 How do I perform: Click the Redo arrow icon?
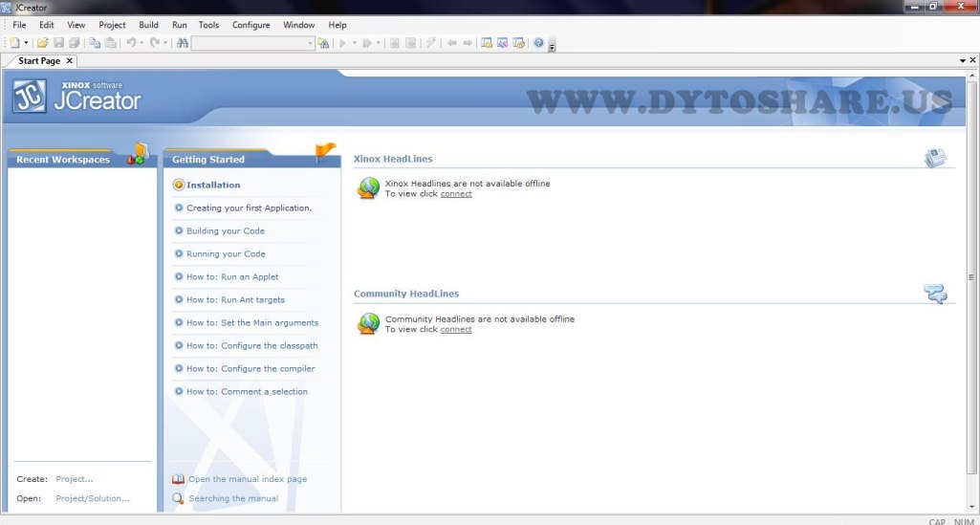pyautogui.click(x=155, y=43)
